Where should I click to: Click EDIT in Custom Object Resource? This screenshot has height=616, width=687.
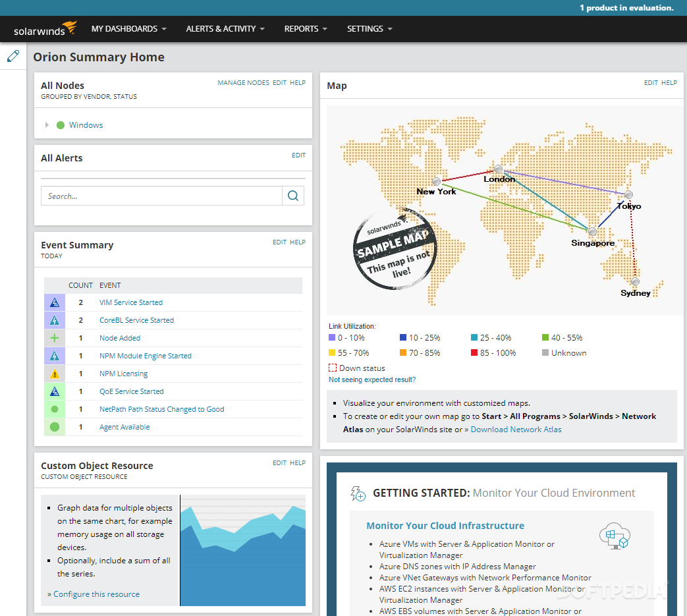click(x=279, y=463)
